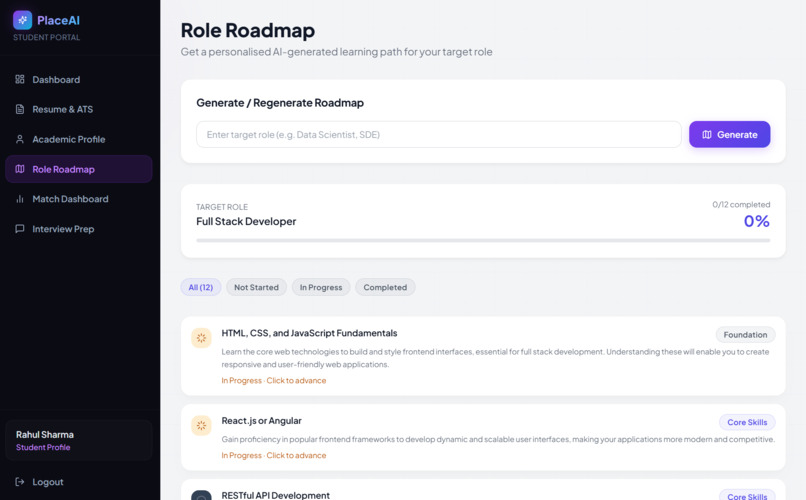The image size is (806, 500).
Task: Click the Match Dashboard bar chart icon
Action: point(20,199)
